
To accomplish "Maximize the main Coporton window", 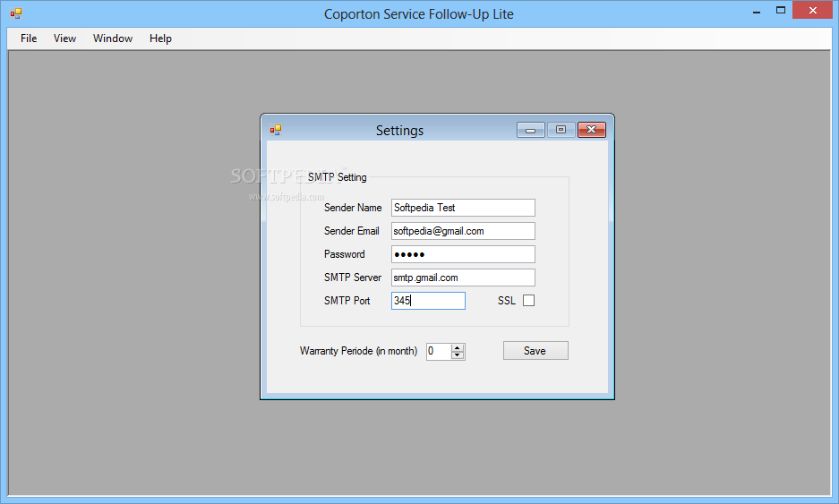I will [x=781, y=11].
